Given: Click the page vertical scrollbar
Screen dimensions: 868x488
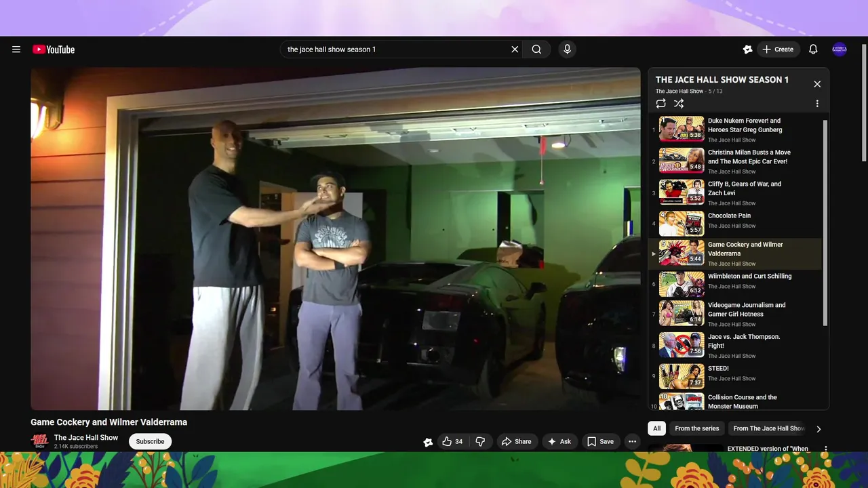Looking at the screenshot, I should pyautogui.click(x=864, y=102).
